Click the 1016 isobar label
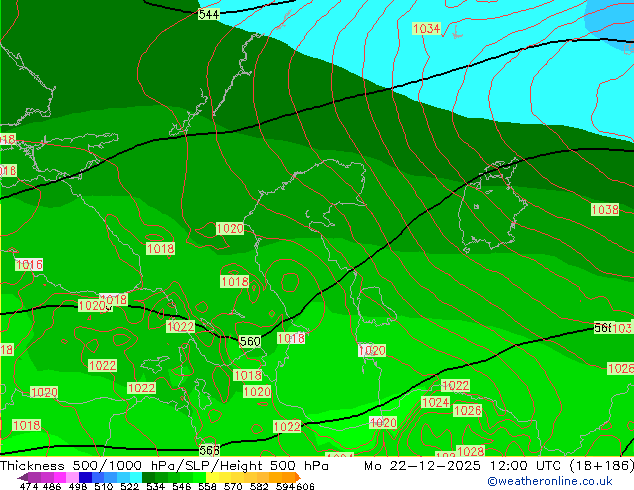The image size is (634, 490). [29, 265]
